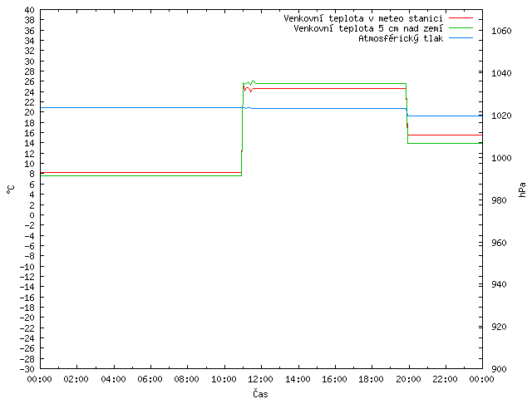This screenshot has height=399, width=532.
Task: Click the x-axis title 'Čas'
Action: coord(260,394)
